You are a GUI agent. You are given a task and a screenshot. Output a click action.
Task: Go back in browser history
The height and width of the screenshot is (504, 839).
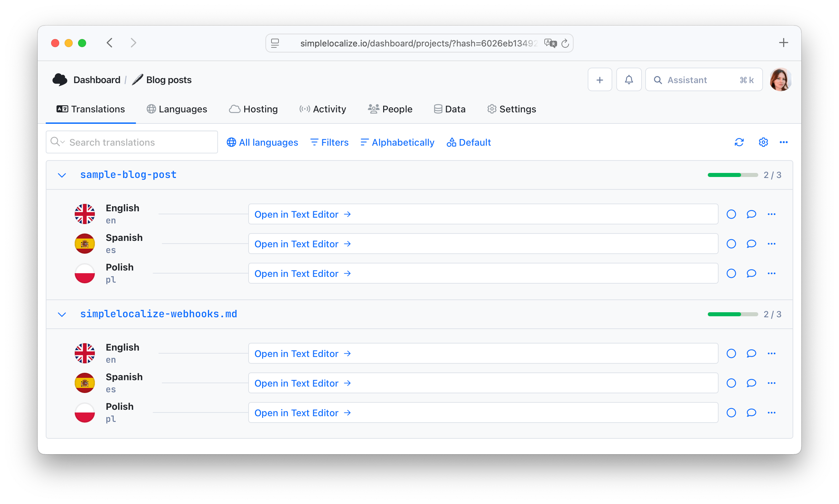(x=109, y=43)
